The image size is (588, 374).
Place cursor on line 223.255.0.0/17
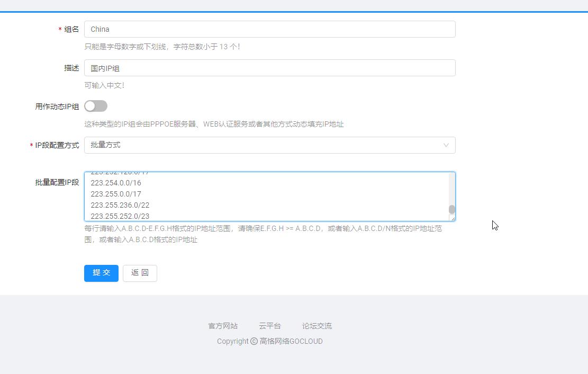tap(116, 194)
